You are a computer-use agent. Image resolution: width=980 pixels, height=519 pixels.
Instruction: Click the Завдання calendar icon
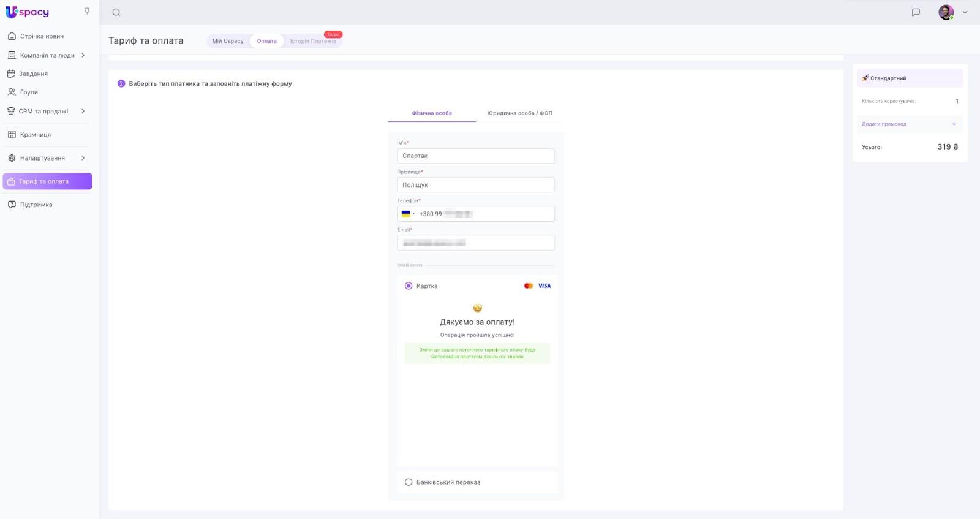tap(11, 74)
